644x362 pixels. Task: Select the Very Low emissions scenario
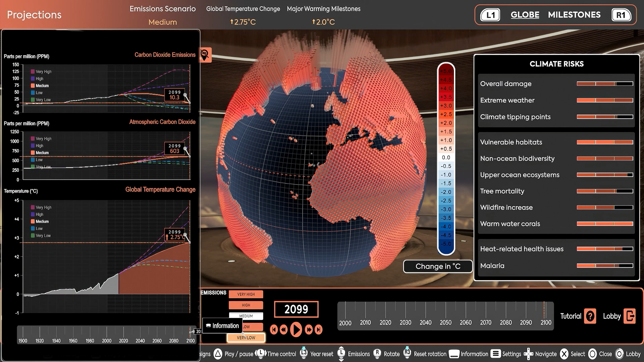click(246, 338)
